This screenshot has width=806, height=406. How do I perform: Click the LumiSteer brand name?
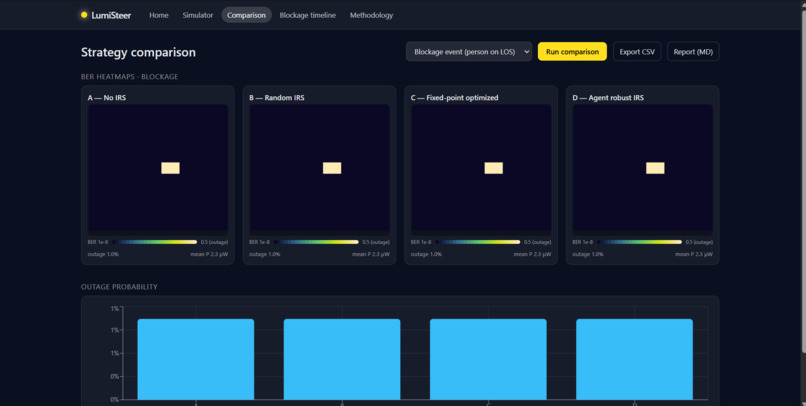pyautogui.click(x=111, y=15)
